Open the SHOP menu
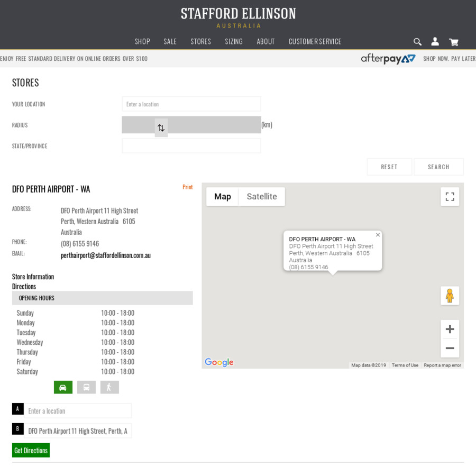The width and height of the screenshot is (476, 476). tap(142, 42)
